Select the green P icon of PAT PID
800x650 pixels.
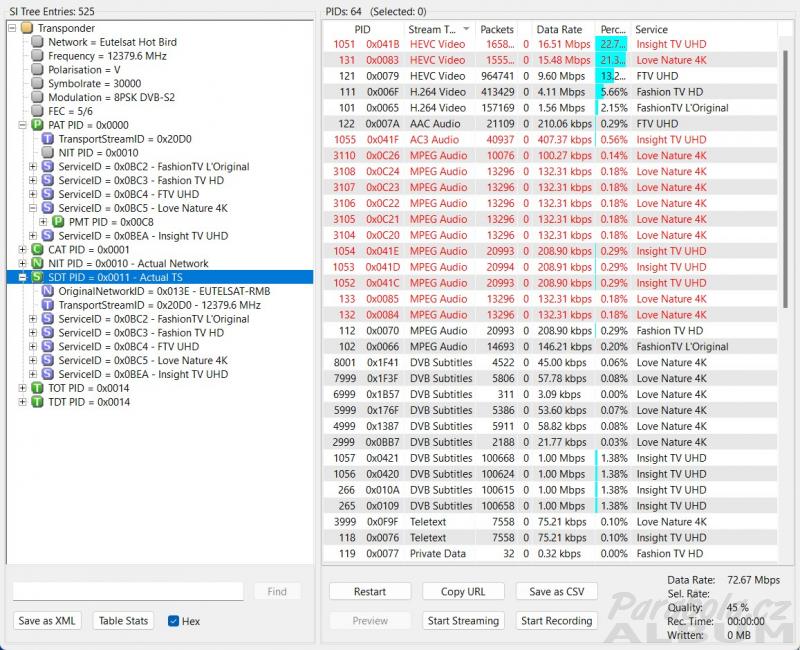click(37, 124)
